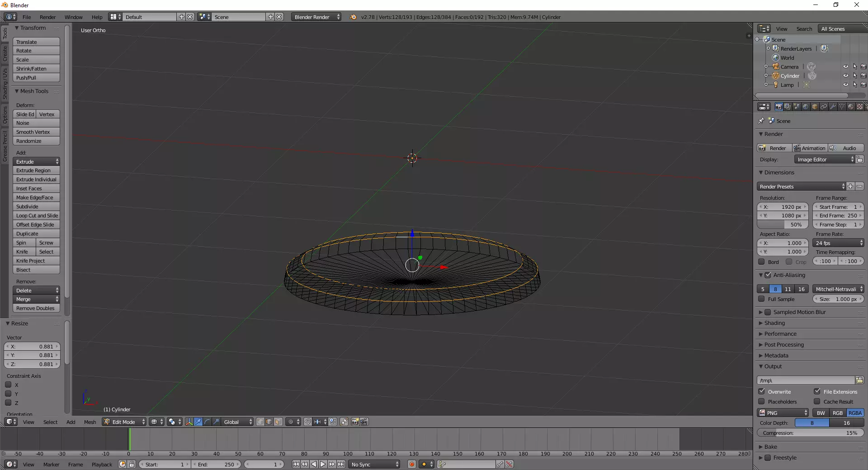Open the Mesh menu in viewport header

90,422
